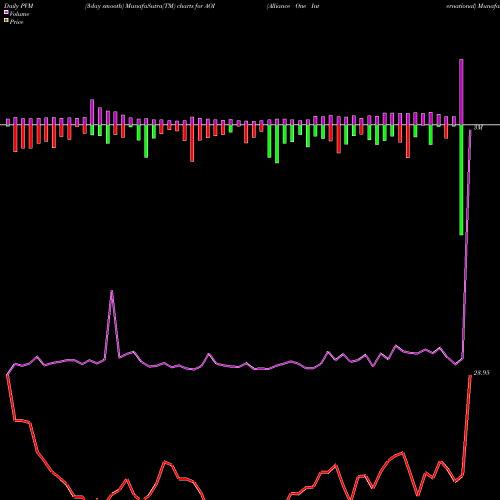500x500 pixels.
Task: Click the 'Daily PVM' title text
Action: tap(19, 6)
